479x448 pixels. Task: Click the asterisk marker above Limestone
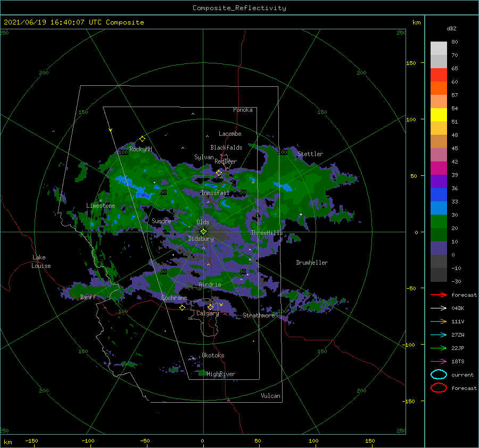(x=101, y=201)
